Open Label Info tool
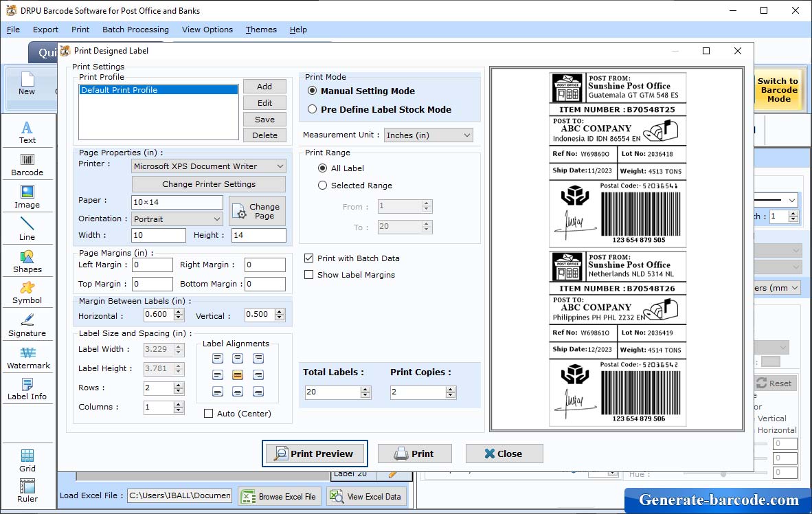812x514 pixels. [27, 389]
